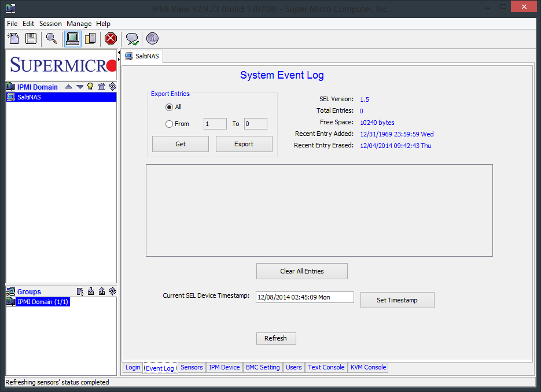Click the Groups computers icon
Viewport: 541px width, 392px height.
click(10, 291)
